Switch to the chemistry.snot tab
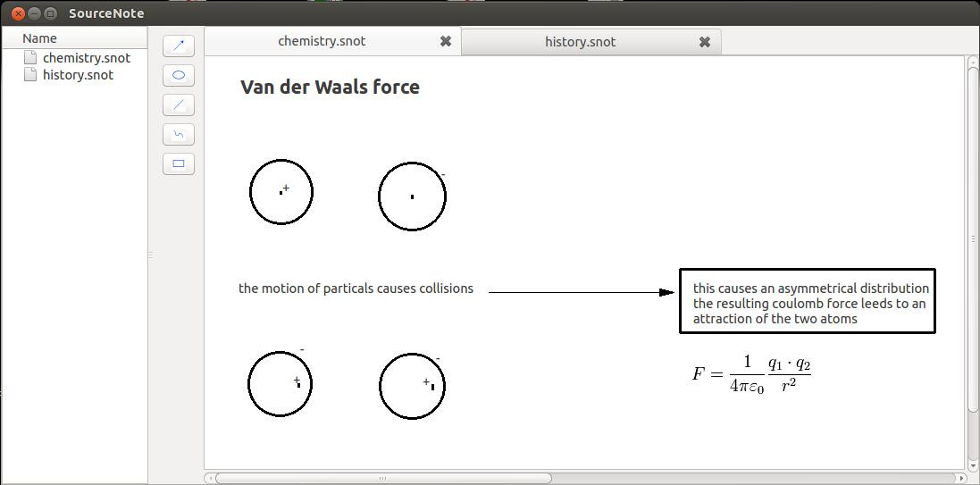 click(x=332, y=41)
